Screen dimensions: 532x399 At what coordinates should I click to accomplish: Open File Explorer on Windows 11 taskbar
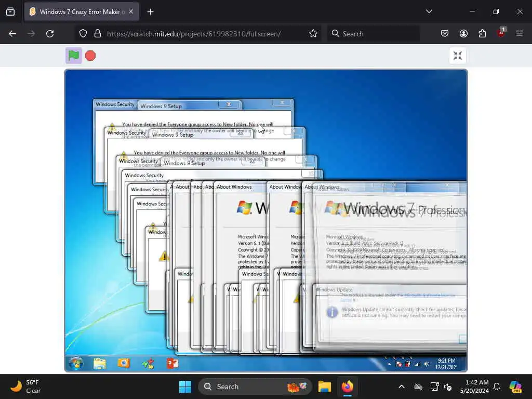tap(325, 387)
